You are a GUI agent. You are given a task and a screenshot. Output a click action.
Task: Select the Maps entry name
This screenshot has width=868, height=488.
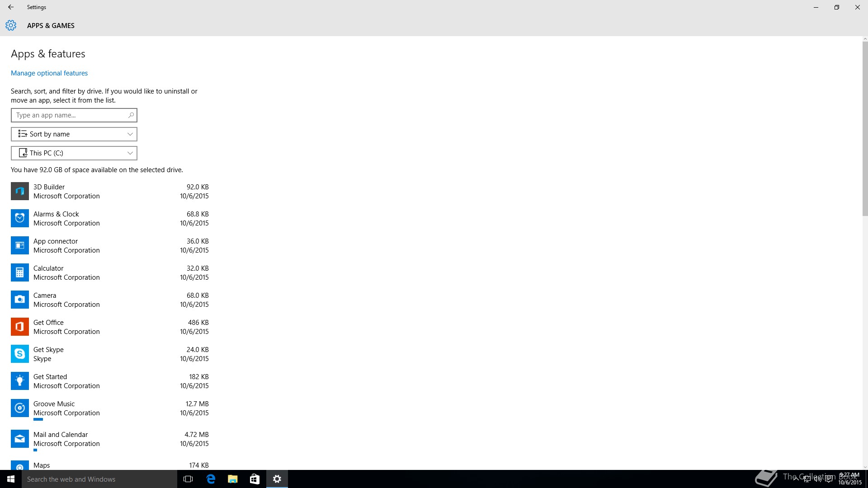pyautogui.click(x=42, y=465)
